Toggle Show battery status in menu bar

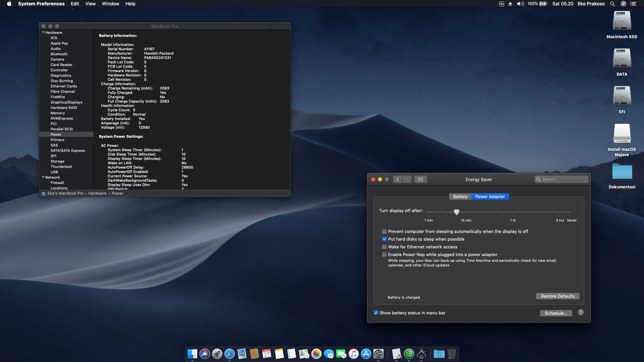click(376, 313)
